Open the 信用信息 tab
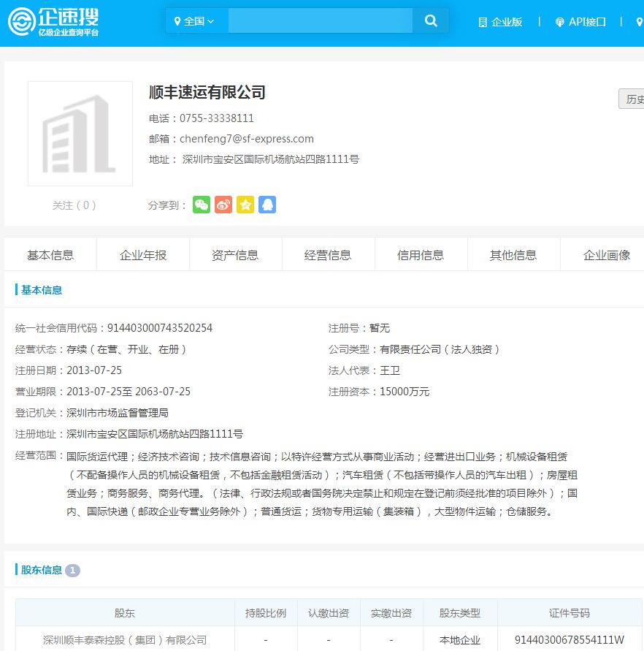Viewport: 644px width, 651px height. 421,253
